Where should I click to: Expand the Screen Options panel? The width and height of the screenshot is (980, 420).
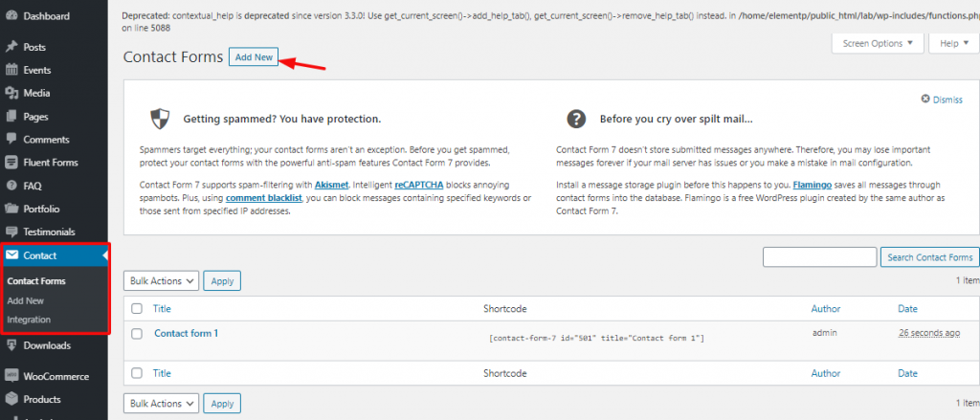pos(878,43)
